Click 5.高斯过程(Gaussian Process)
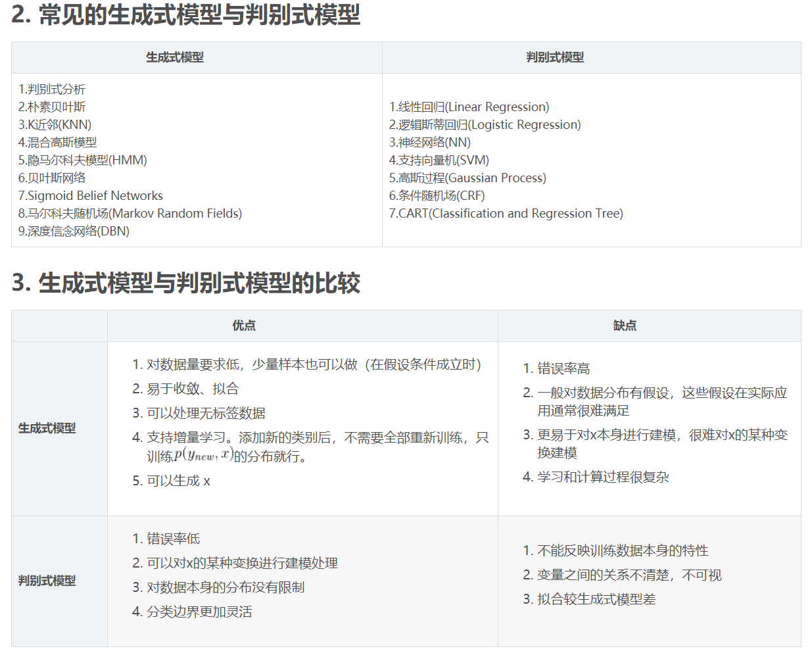 click(468, 178)
